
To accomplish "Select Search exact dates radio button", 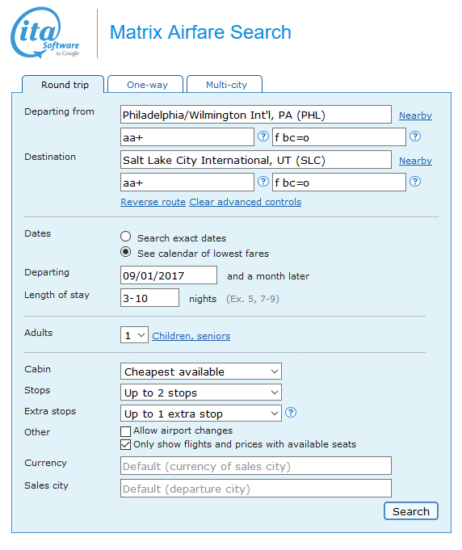I will tap(126, 237).
